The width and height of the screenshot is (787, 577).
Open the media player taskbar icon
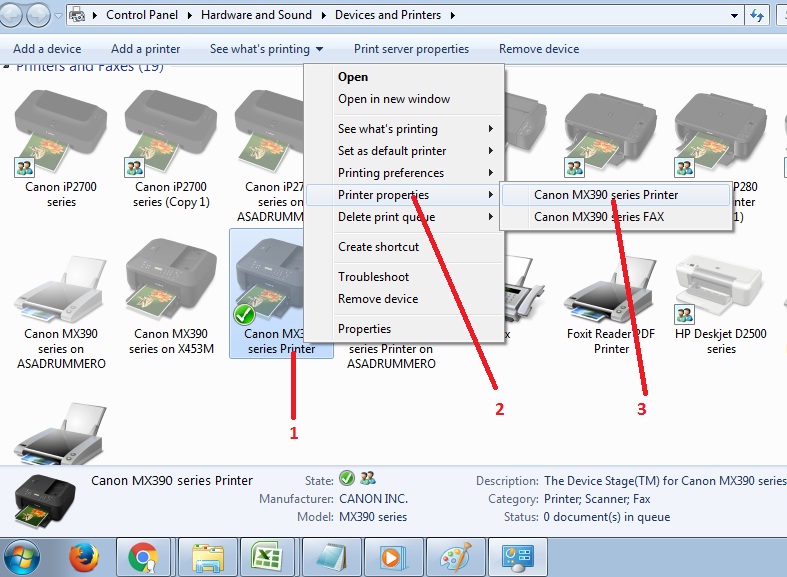393,557
